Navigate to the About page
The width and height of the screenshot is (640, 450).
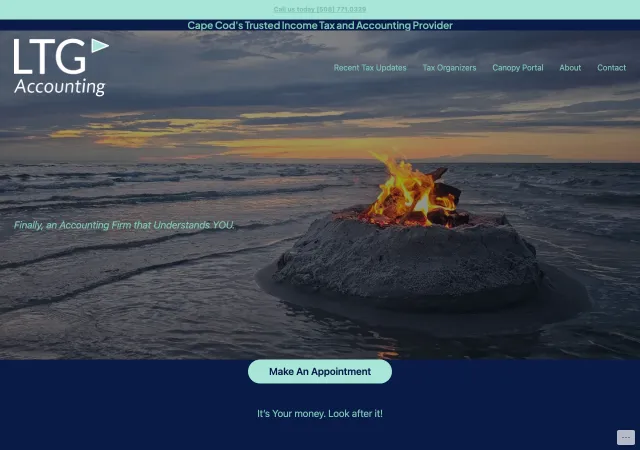click(x=570, y=68)
